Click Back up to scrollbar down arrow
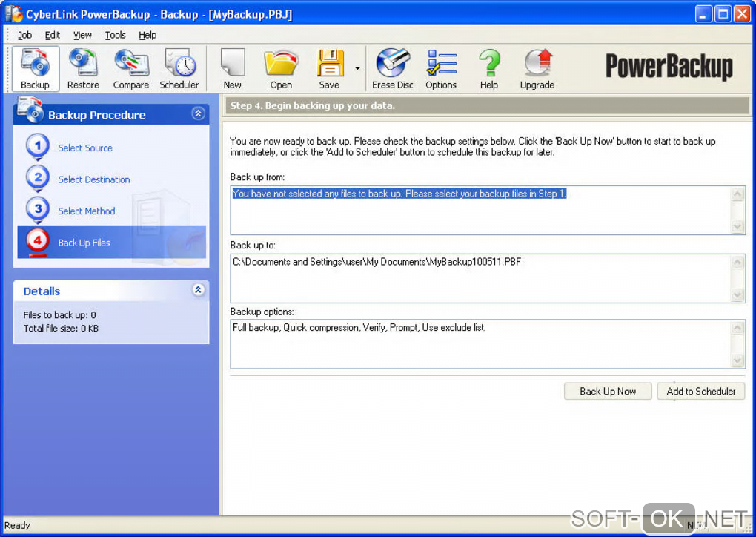756x537 pixels. (737, 294)
